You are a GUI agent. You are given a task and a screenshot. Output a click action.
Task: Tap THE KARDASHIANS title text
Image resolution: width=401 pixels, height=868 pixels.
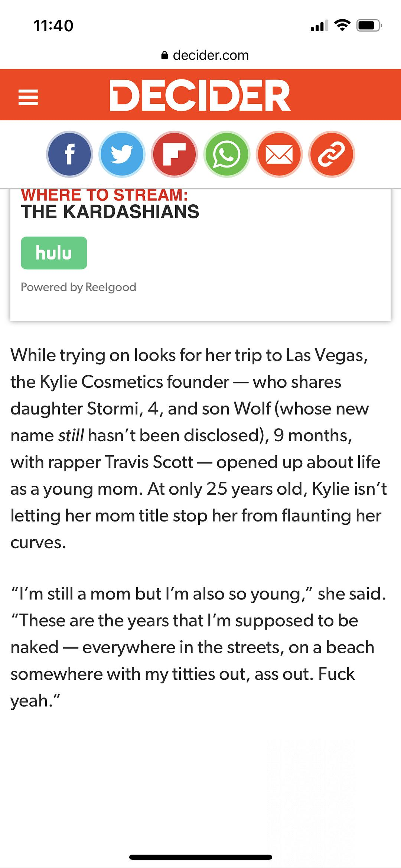pyautogui.click(x=110, y=212)
